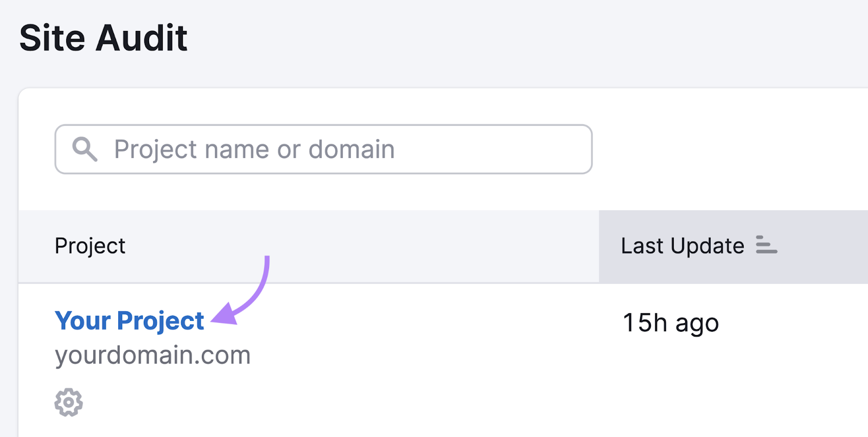Open the Your Project link

tap(129, 321)
